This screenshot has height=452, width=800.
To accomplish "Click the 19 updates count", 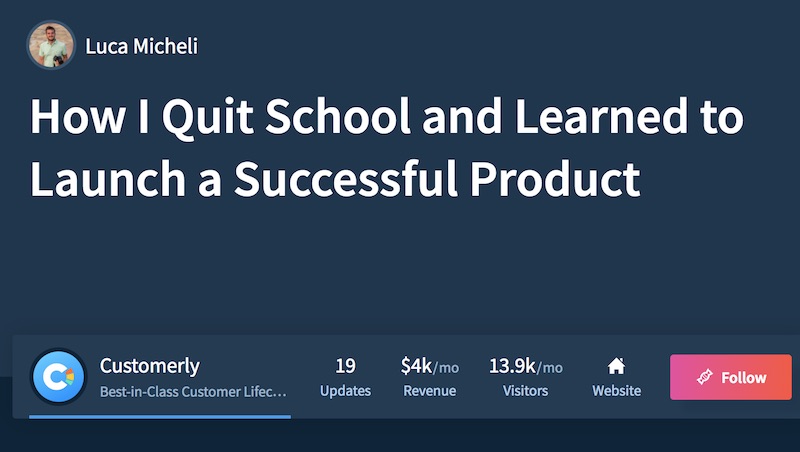I will click(x=345, y=366).
